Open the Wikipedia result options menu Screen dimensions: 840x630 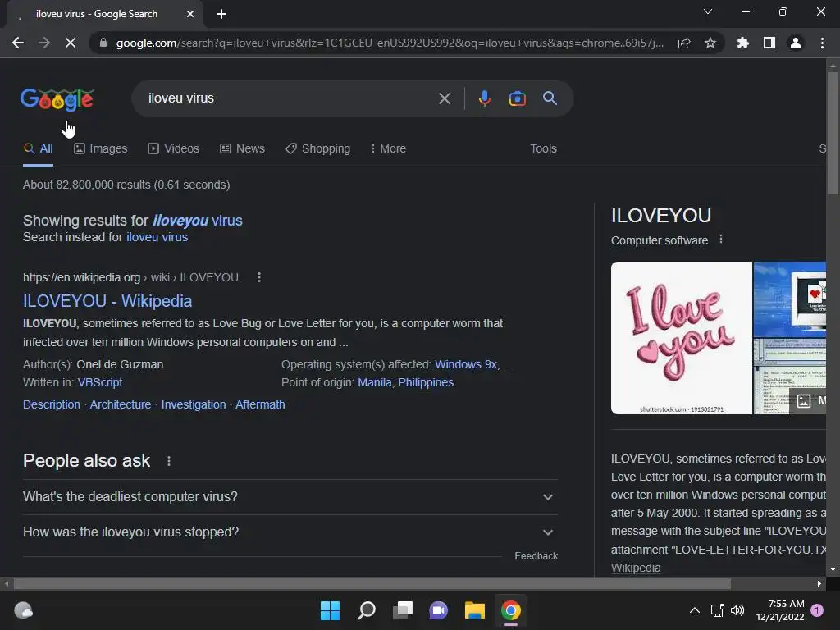coord(258,277)
